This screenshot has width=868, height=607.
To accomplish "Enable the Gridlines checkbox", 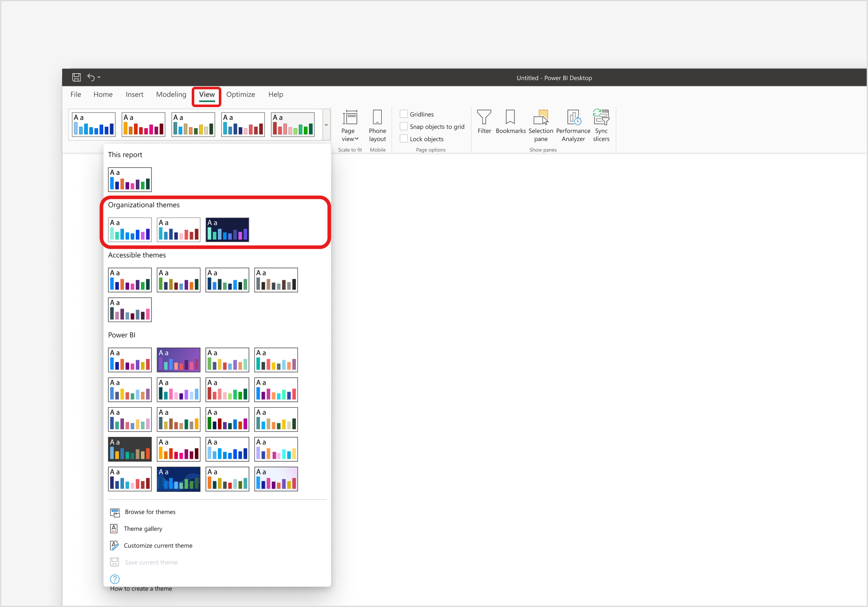I will coord(404,114).
